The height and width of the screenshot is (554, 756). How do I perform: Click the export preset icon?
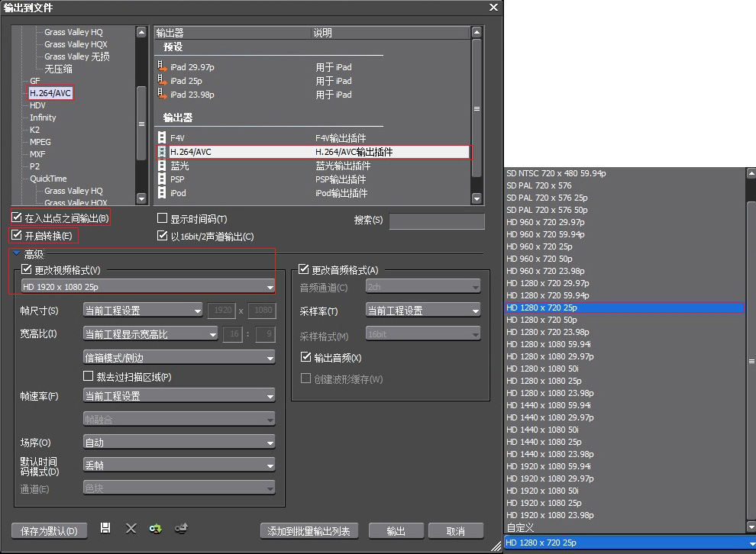coord(181,529)
